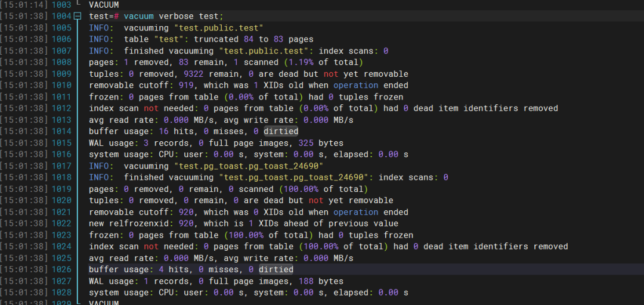Screen dimensions: 644x305
Task: Click the word 'vacuum' in the command line
Action: tap(139, 17)
